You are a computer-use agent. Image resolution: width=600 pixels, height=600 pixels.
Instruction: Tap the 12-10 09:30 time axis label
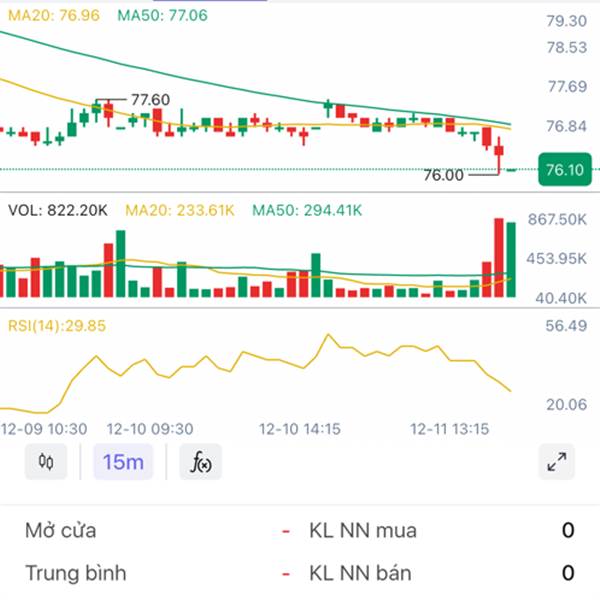pyautogui.click(x=150, y=429)
